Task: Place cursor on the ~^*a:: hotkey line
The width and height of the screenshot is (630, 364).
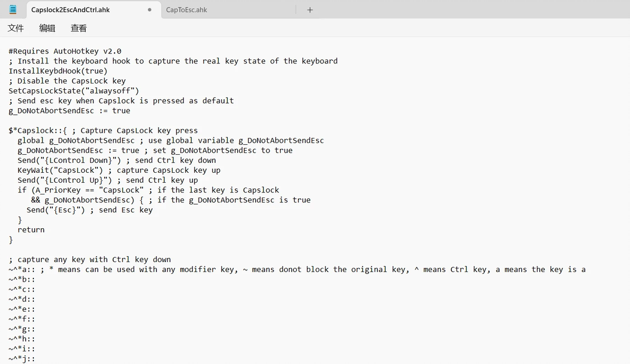Action: [21, 269]
